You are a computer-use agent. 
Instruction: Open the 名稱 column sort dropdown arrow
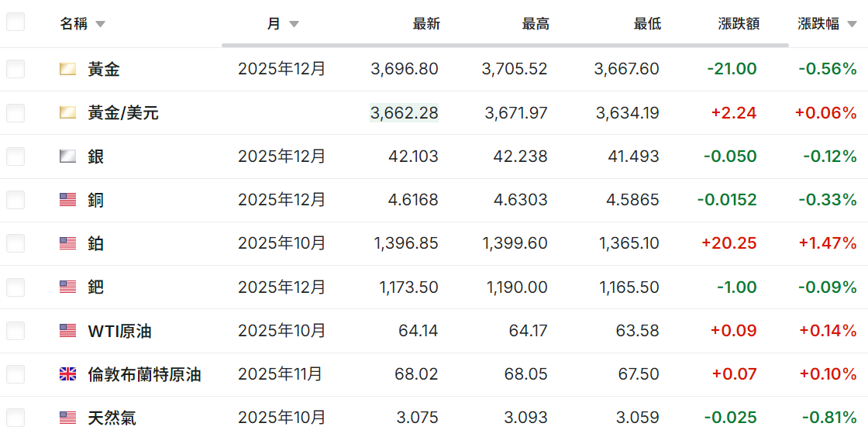pos(100,24)
